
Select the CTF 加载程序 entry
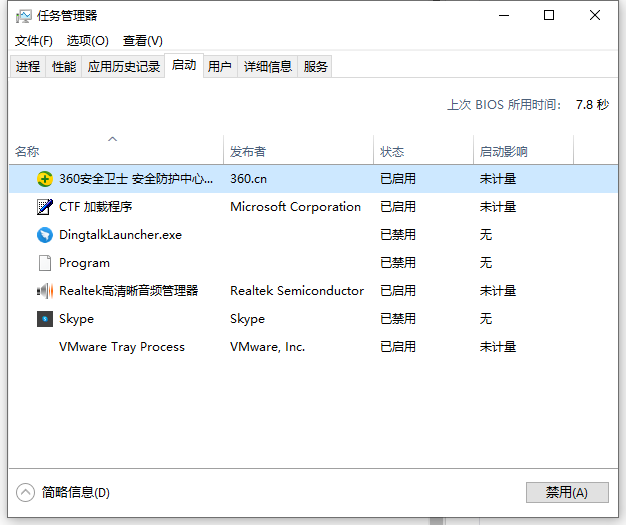pyautogui.click(x=96, y=207)
